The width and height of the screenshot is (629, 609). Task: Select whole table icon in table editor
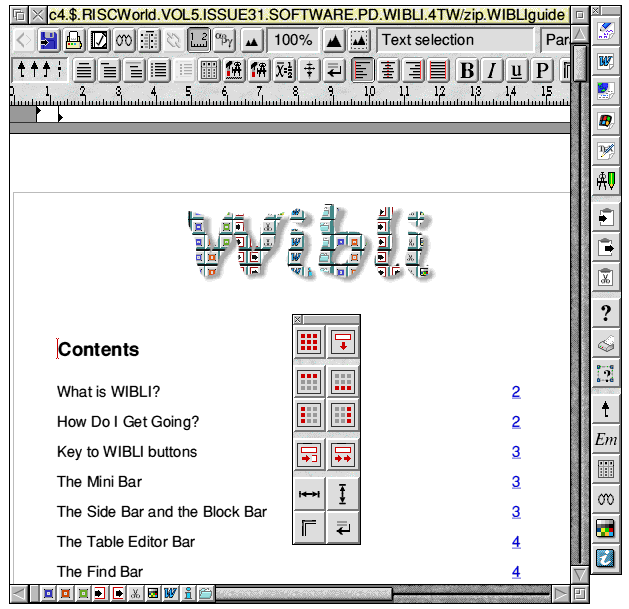[x=310, y=342]
